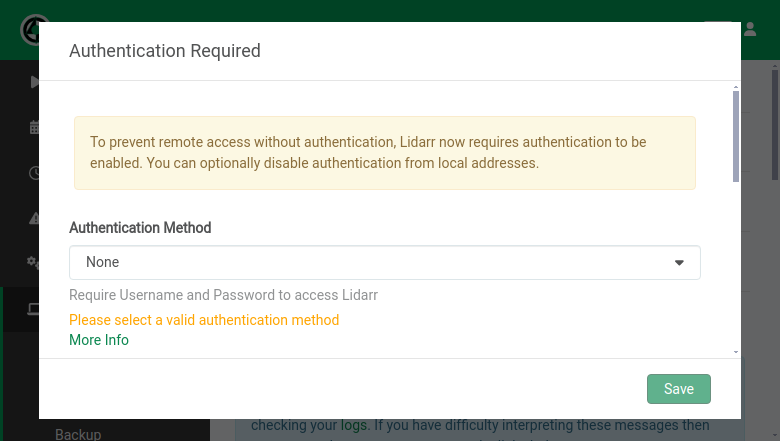
Task: Follow the logs link behind the dialog
Action: [x=353, y=425]
